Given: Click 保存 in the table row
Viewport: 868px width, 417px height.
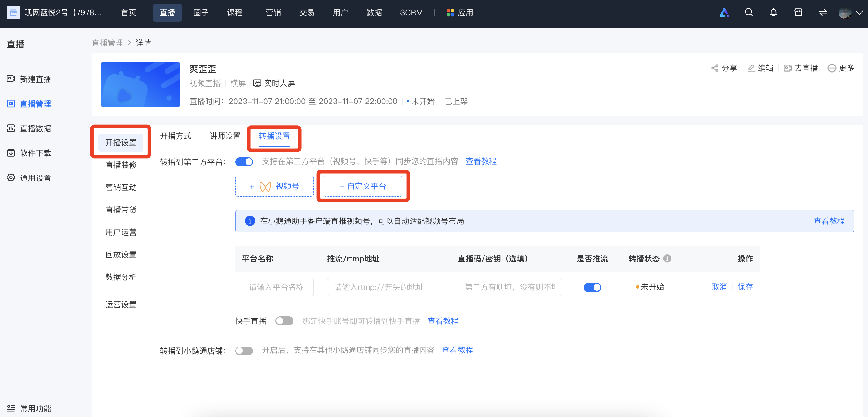Looking at the screenshot, I should tap(745, 287).
